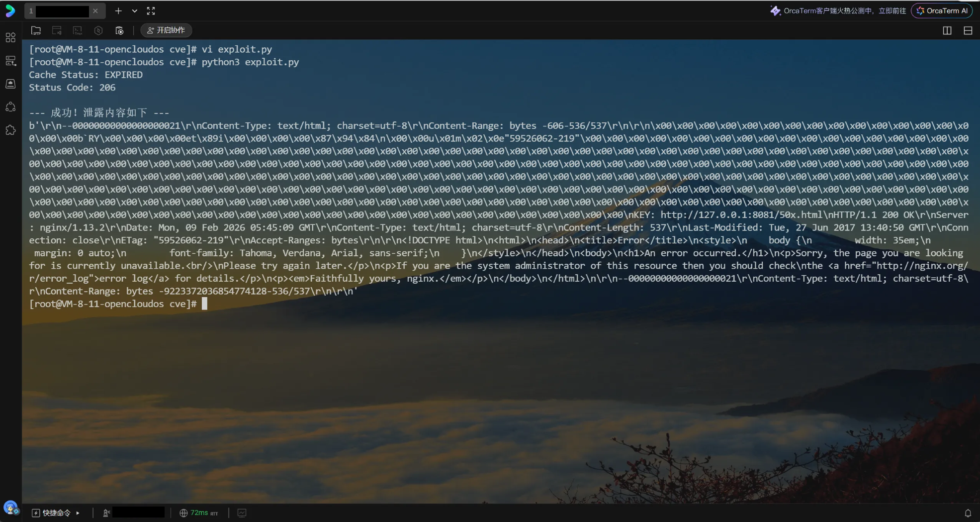The height and width of the screenshot is (522, 980).
Task: Open the apps grid sidebar panel
Action: coord(10,38)
